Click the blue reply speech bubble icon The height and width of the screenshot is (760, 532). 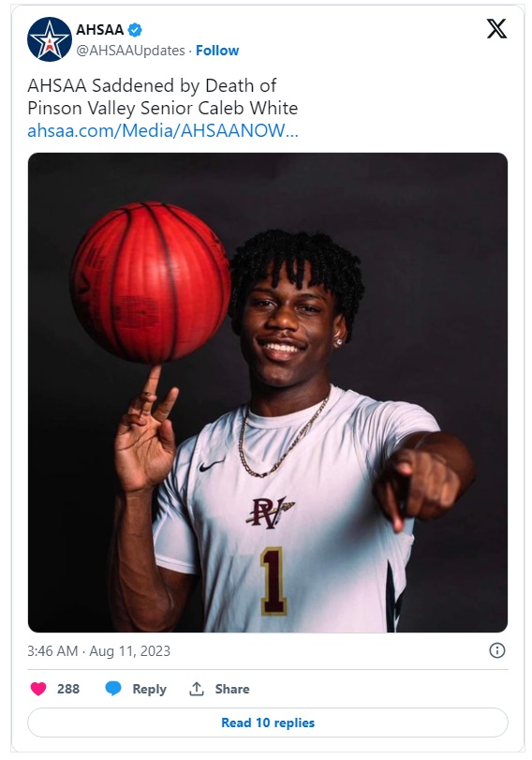(x=113, y=689)
